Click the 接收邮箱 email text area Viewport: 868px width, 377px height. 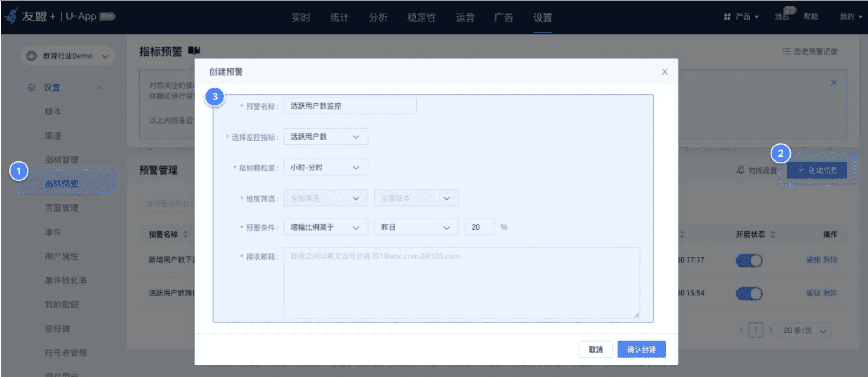pos(462,283)
